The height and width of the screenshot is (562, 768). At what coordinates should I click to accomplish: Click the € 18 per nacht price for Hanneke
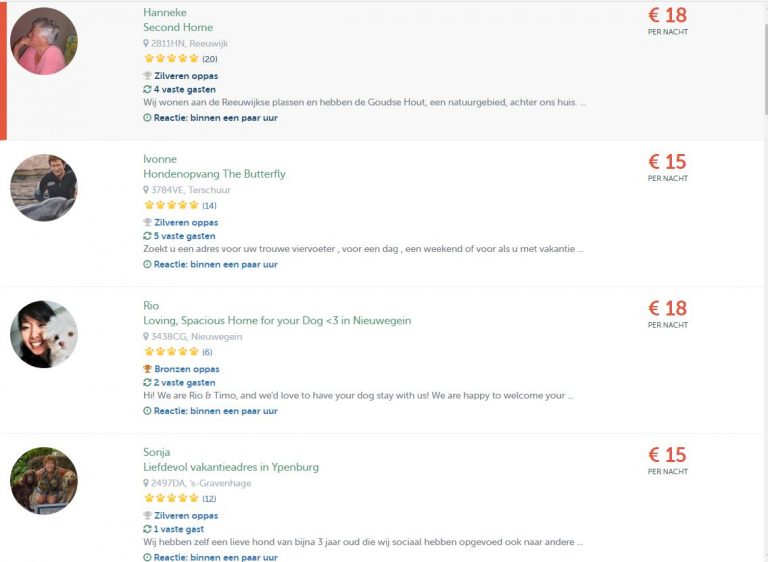[x=667, y=16]
